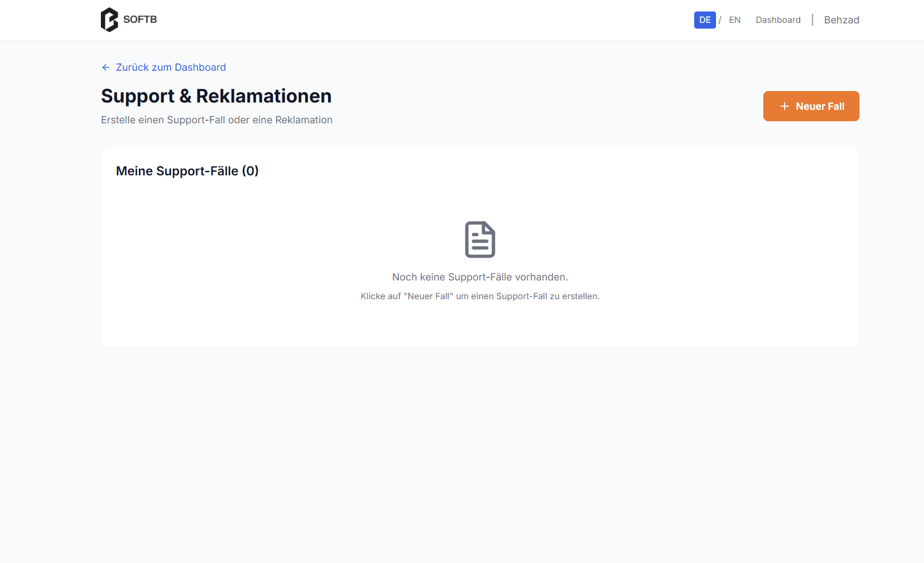Click the Support & Reklamationen page heading

(216, 96)
